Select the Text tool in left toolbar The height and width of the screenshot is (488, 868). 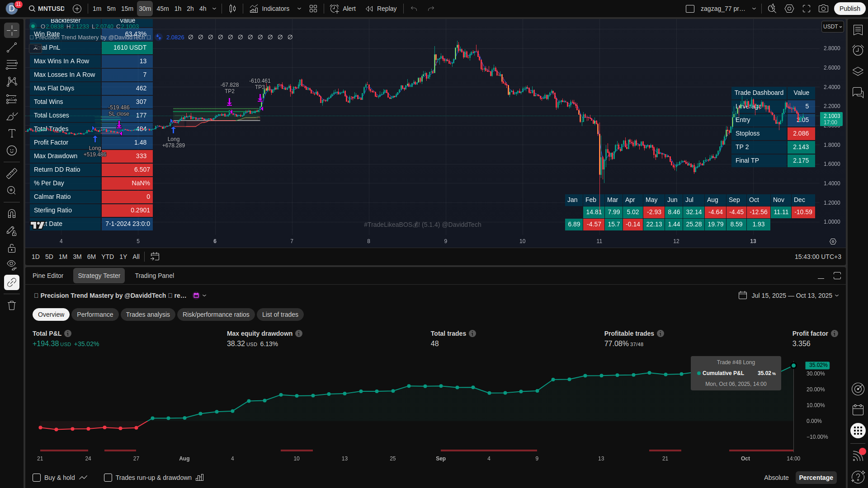[12, 133]
